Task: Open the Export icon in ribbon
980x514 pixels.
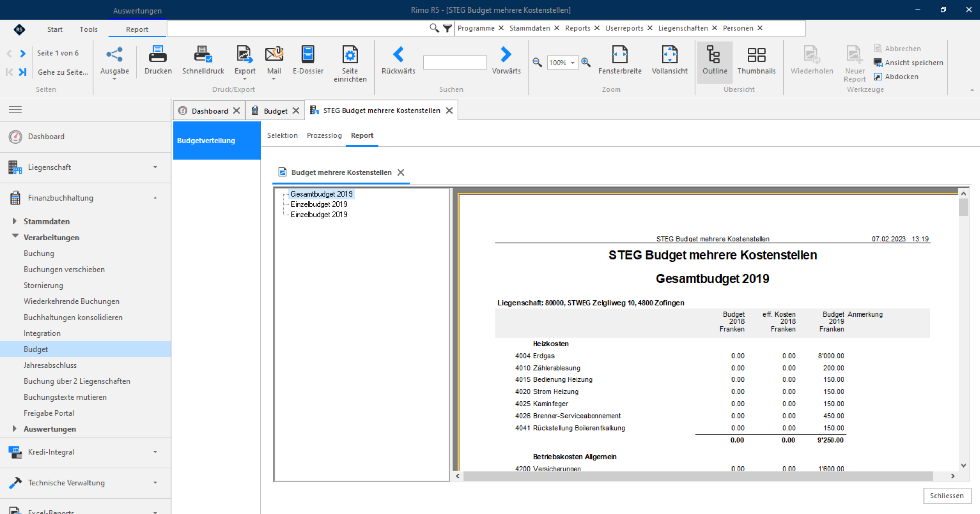Action: coord(245,54)
